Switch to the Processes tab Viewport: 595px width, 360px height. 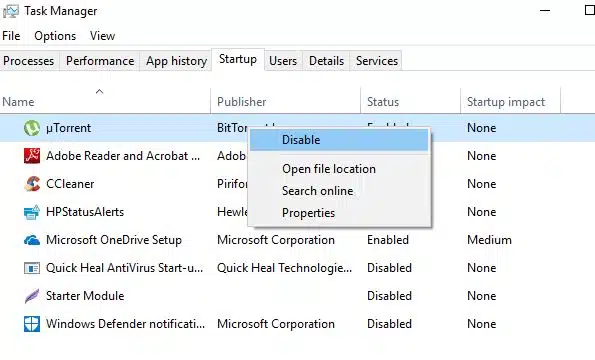(29, 61)
